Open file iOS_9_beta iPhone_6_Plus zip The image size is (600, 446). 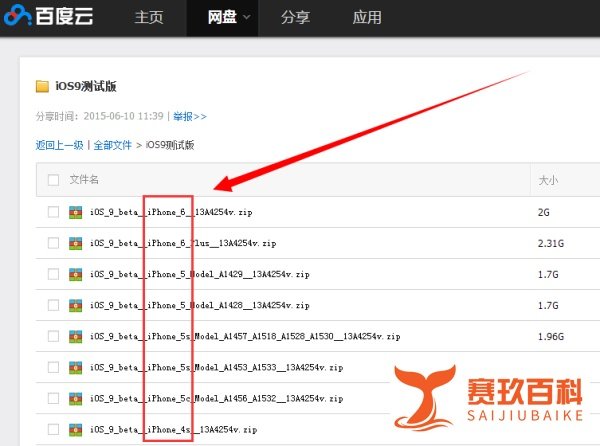click(183, 243)
